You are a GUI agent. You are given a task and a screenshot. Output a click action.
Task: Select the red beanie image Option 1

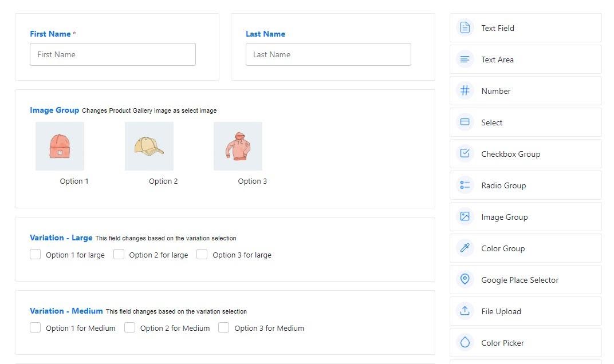[60, 146]
